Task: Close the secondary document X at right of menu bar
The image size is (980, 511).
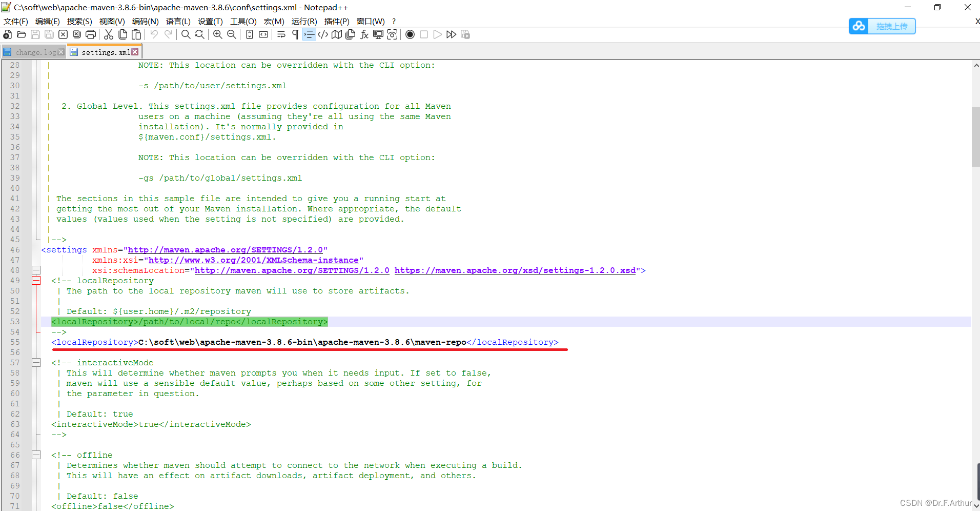Action: (x=977, y=21)
